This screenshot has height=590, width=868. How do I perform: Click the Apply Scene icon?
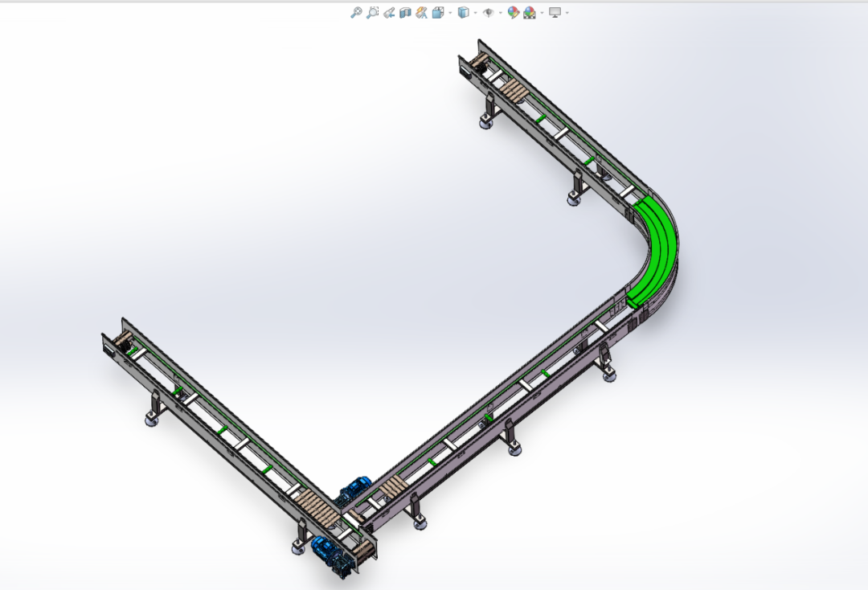(x=529, y=12)
